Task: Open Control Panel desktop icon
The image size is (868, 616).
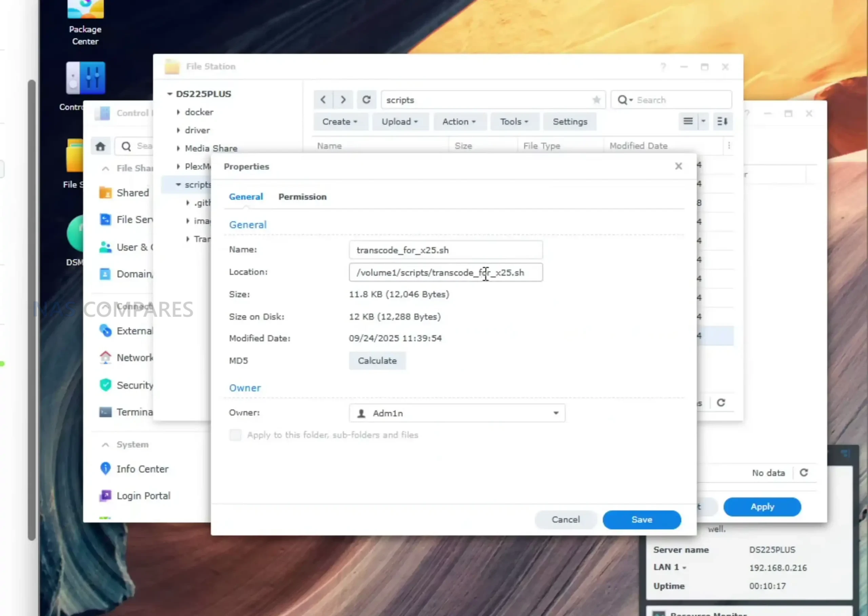Action: coord(85,79)
